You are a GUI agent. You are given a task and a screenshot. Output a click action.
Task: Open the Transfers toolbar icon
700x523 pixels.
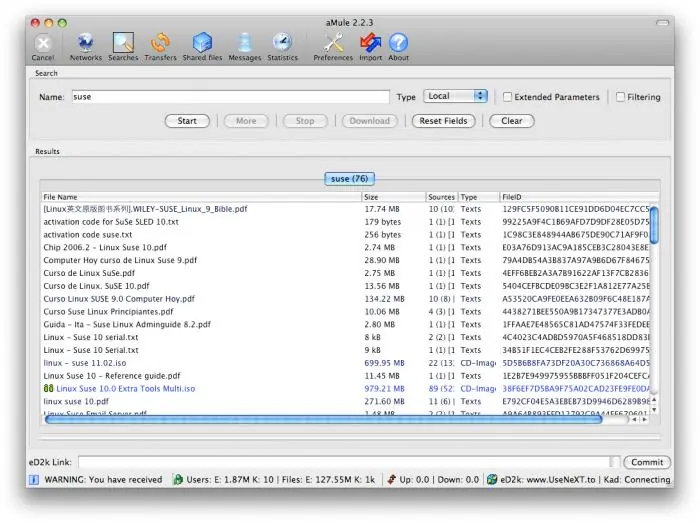click(x=160, y=43)
